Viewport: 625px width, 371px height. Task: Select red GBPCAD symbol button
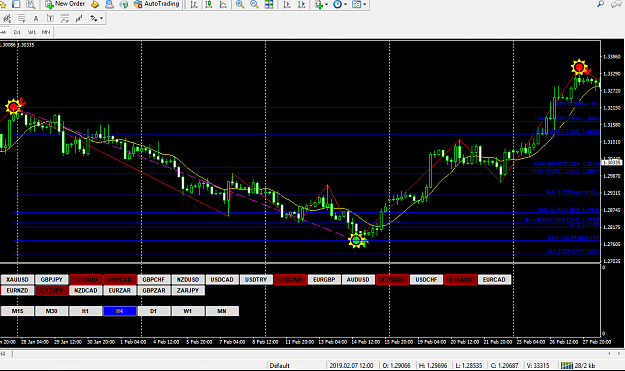pos(120,279)
